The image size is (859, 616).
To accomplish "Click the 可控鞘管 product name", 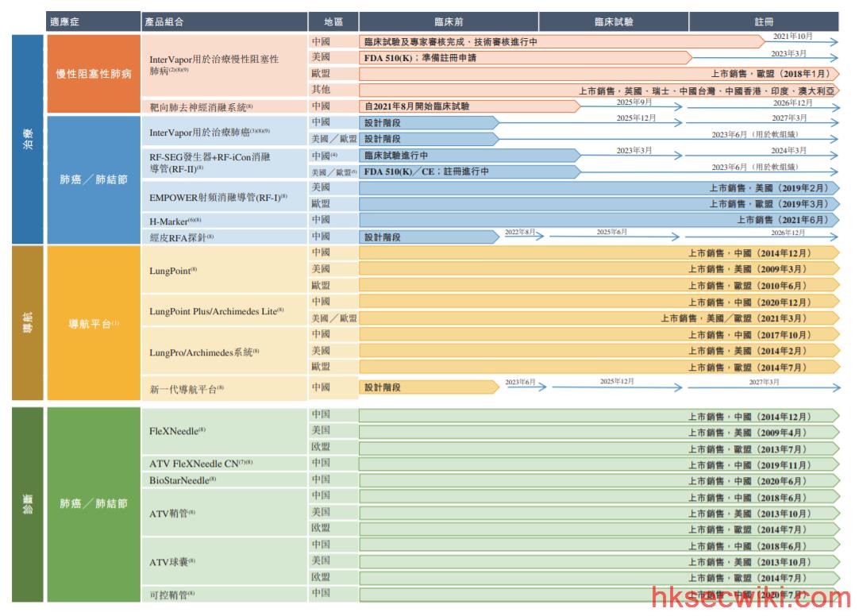I will [172, 595].
